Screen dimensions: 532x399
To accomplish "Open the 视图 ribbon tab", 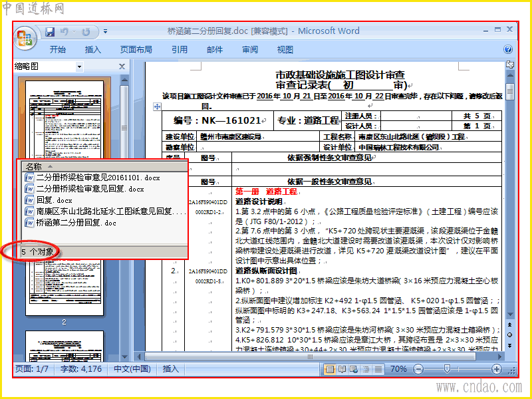I will point(285,49).
